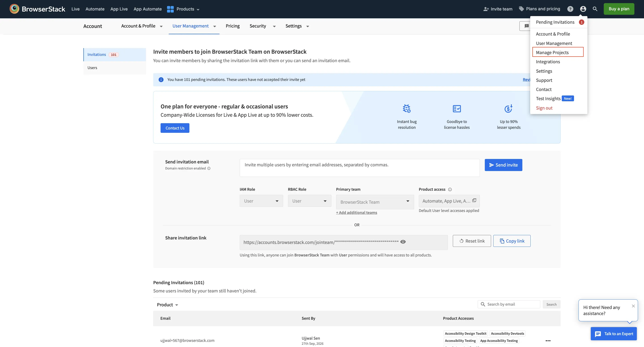
Task: Click the Add additional teams link
Action: tap(356, 212)
